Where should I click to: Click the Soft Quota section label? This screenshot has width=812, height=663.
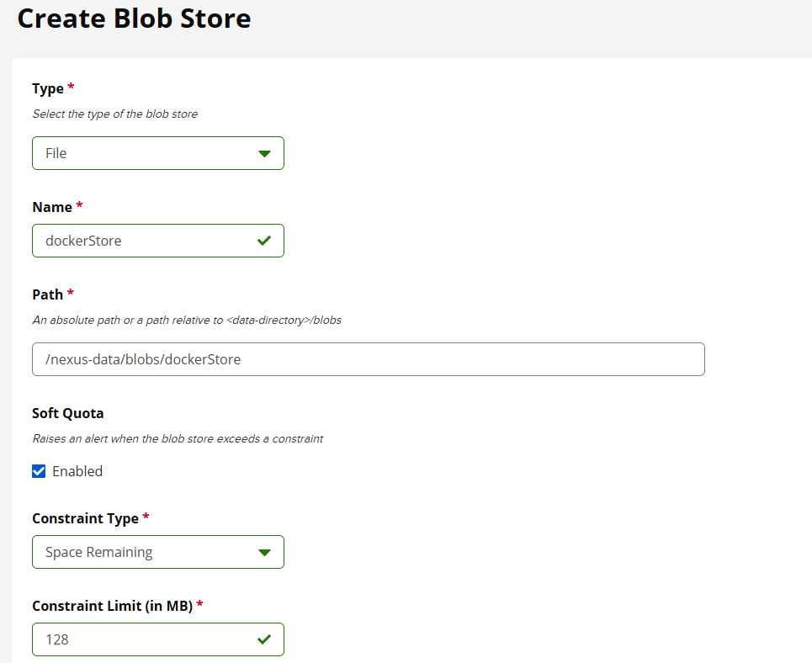(x=68, y=413)
